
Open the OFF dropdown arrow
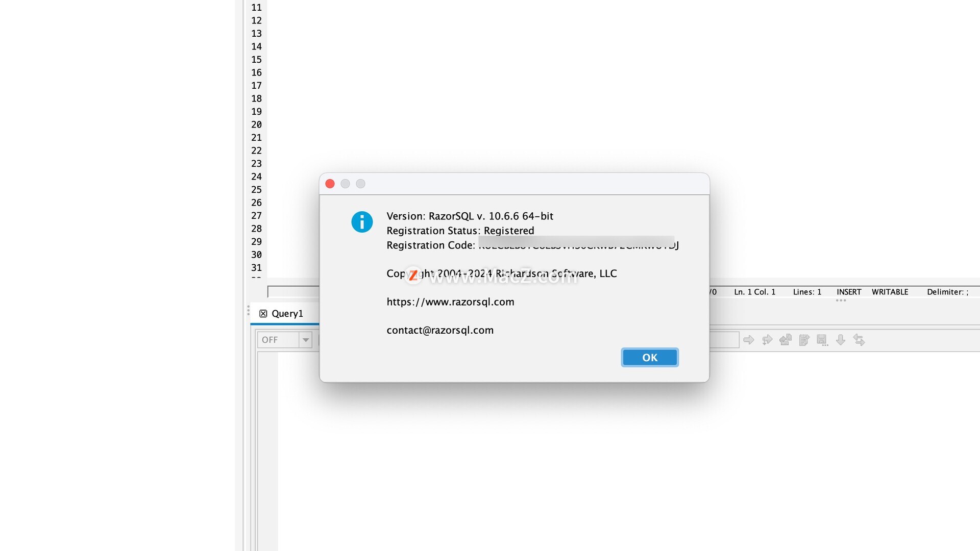click(305, 340)
